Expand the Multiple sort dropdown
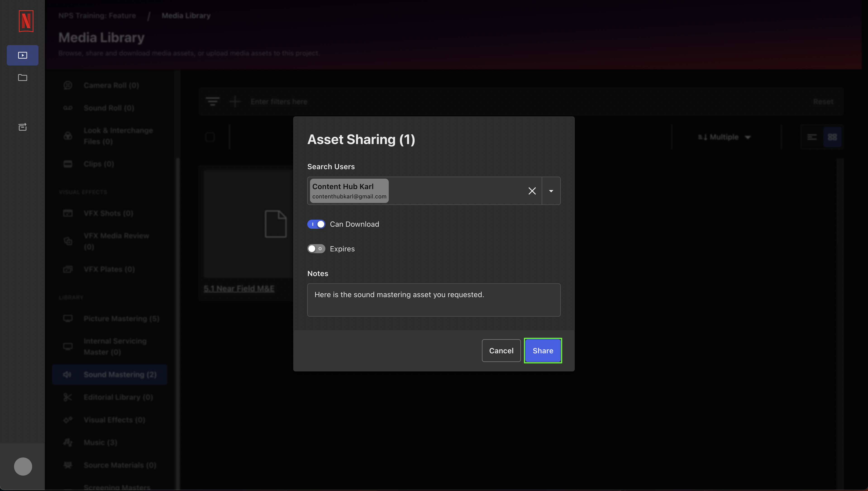This screenshot has width=868, height=491. (x=746, y=137)
